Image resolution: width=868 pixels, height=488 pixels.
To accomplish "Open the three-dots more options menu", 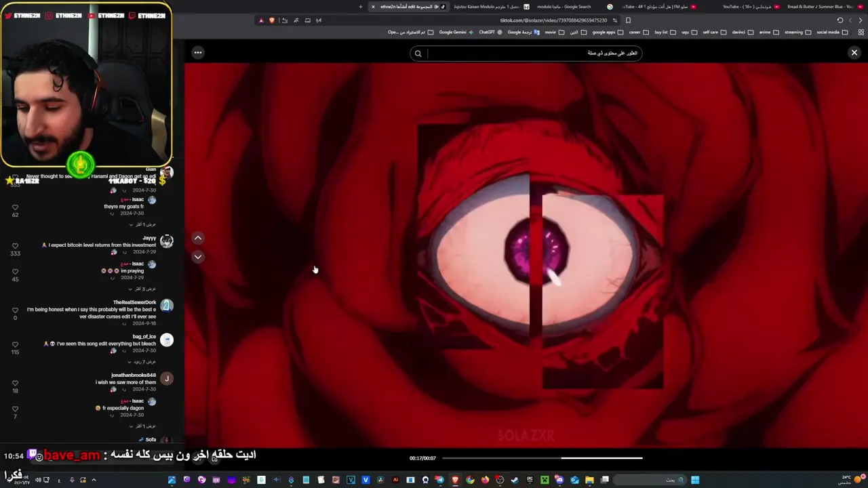I will (x=197, y=52).
